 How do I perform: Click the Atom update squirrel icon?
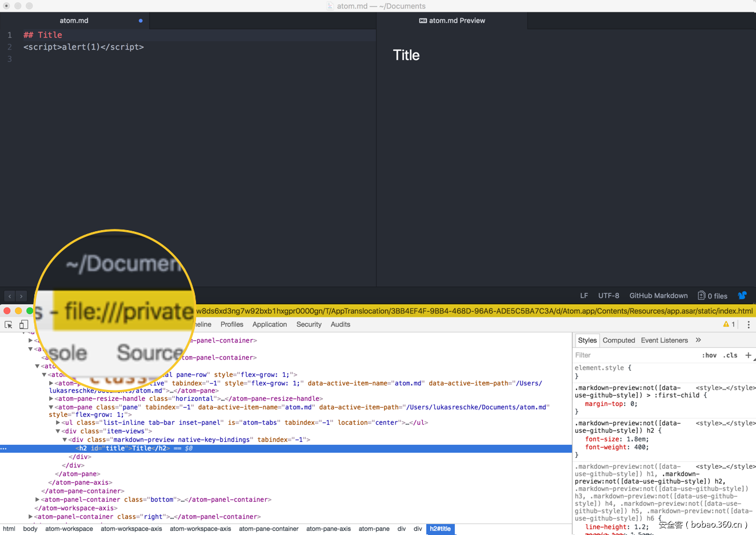(742, 295)
